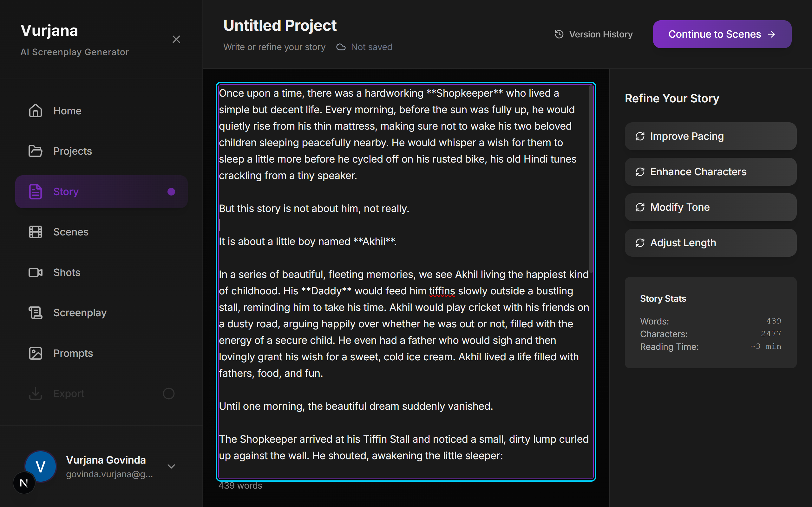Click the Shots camera icon
The height and width of the screenshot is (507, 812).
click(35, 272)
